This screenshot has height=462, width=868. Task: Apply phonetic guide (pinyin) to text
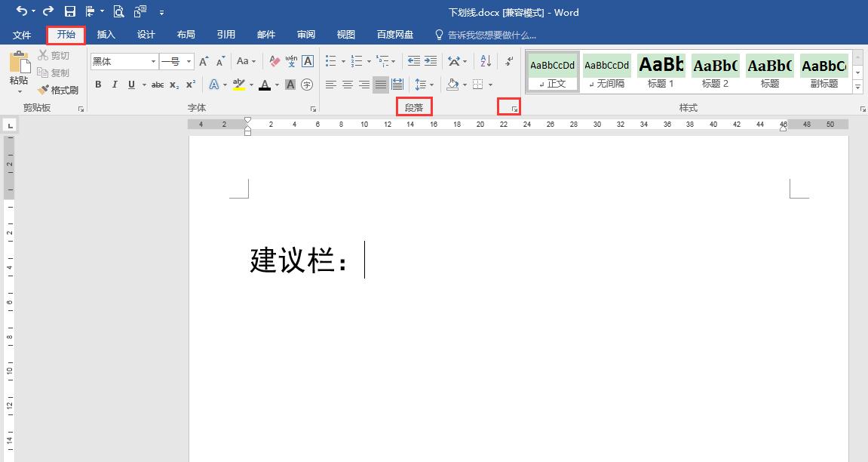tap(293, 60)
